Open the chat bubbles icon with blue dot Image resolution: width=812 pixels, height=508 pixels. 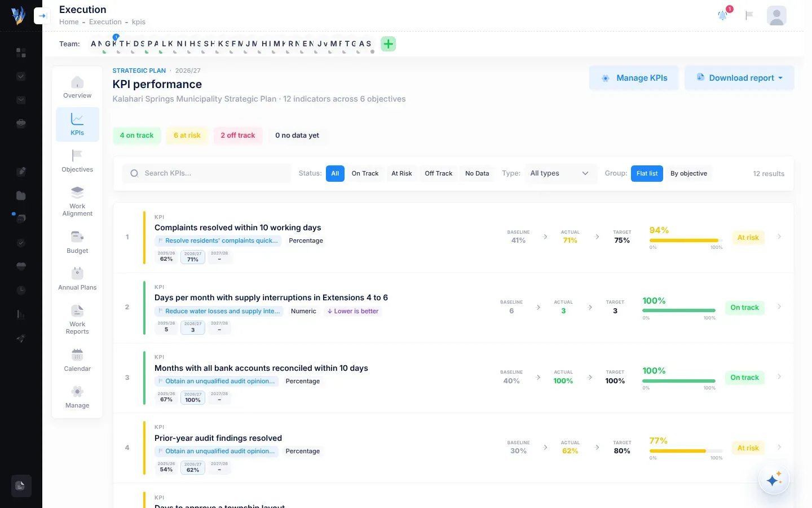click(21, 218)
